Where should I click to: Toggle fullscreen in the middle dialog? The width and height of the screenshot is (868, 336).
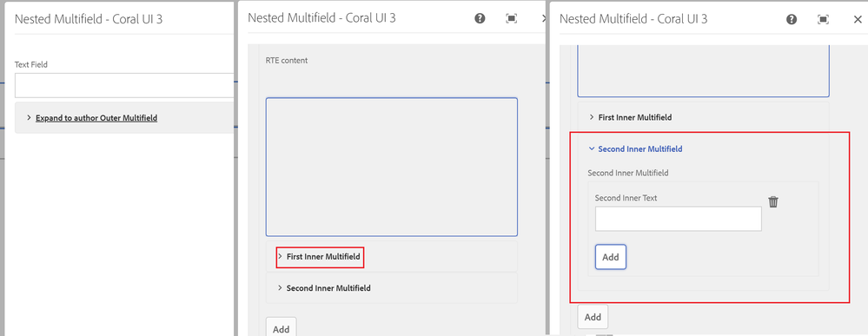point(512,18)
